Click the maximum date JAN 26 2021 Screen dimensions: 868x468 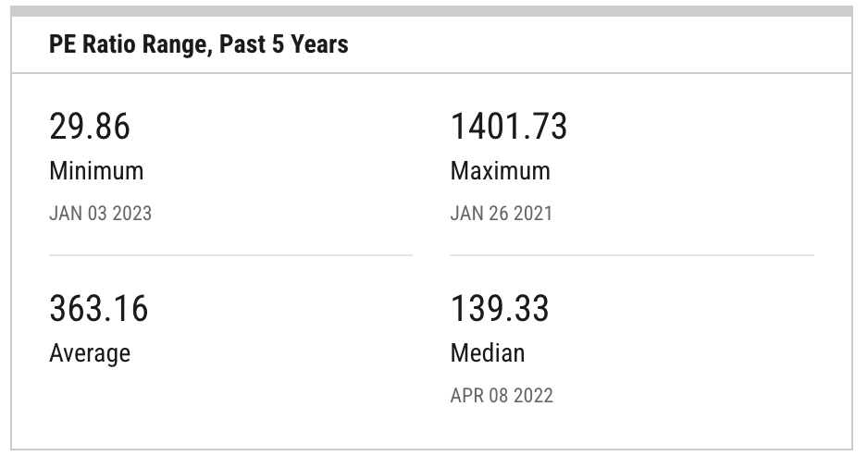pos(502,214)
